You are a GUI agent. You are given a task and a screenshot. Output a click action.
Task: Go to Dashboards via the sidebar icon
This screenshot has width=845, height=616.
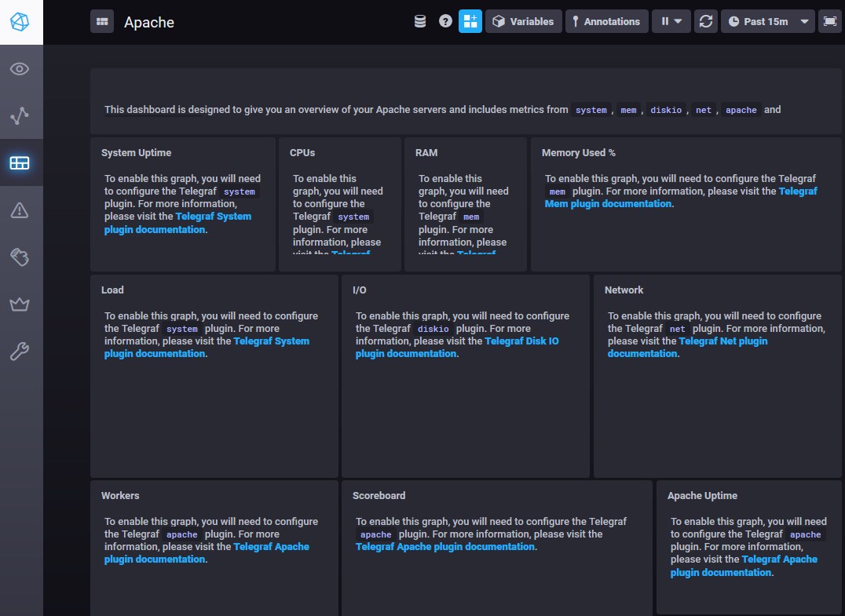coord(20,162)
